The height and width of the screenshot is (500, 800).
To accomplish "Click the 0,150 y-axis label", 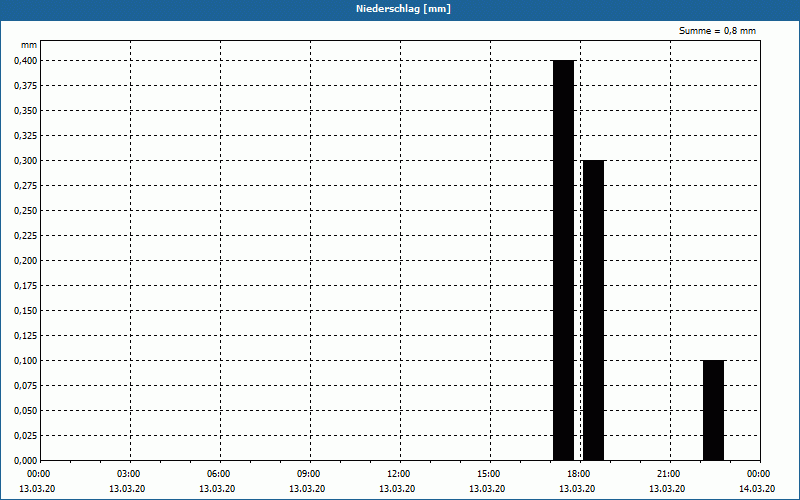I will click(26, 311).
